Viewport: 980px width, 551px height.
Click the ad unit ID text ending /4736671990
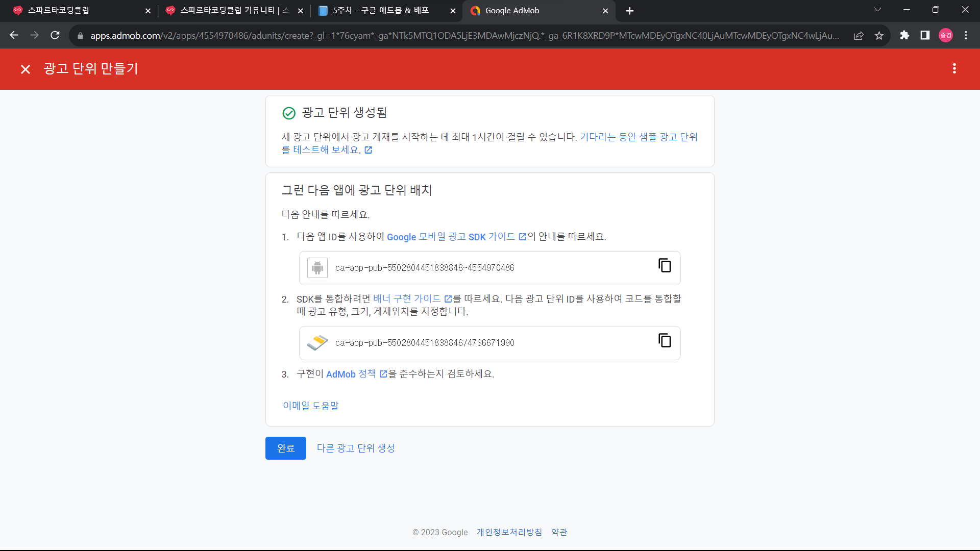click(x=425, y=343)
